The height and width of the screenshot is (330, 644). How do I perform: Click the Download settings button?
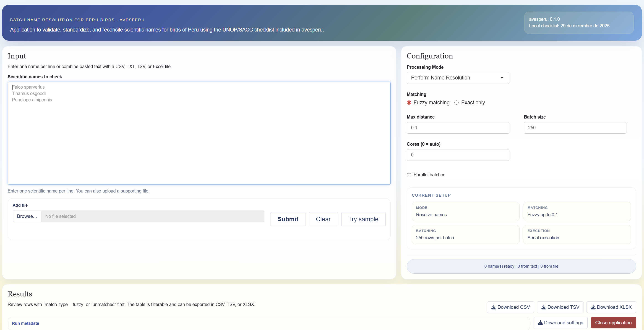(x=560, y=322)
